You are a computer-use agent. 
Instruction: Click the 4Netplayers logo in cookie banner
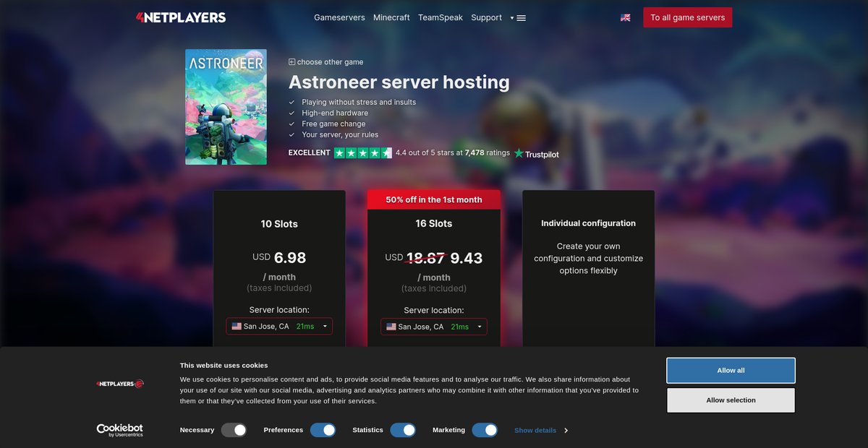click(x=120, y=384)
